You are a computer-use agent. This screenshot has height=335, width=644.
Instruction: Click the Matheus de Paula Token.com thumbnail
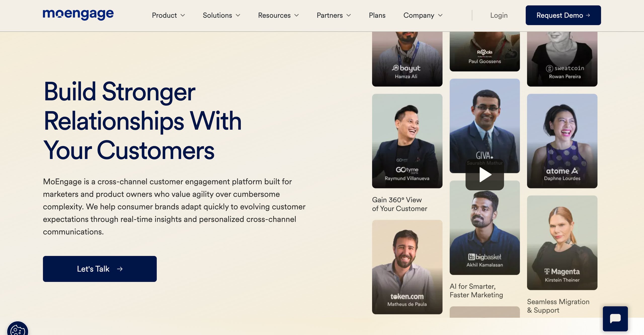(x=407, y=266)
